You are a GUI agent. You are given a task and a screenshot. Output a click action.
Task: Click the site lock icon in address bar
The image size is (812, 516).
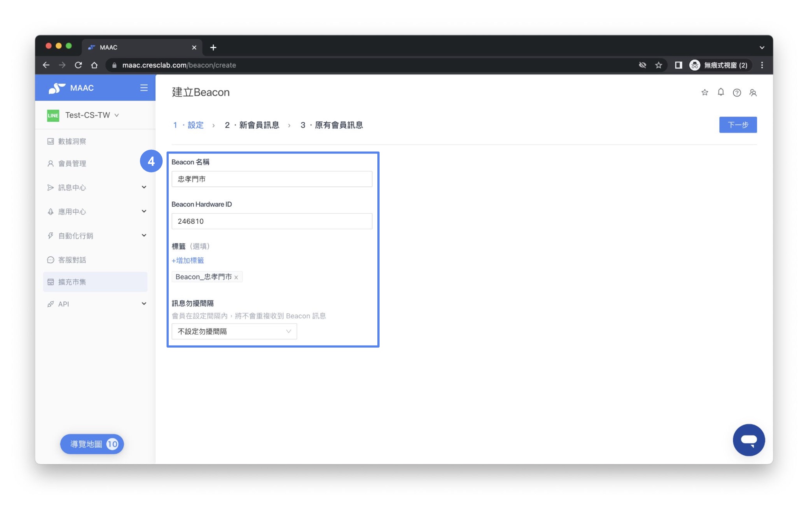(114, 65)
